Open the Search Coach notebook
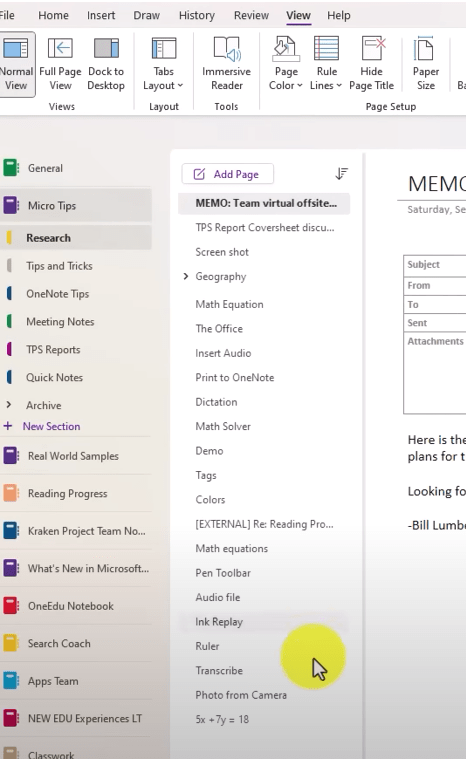Screen dimensions: 466x759 click(75, 643)
